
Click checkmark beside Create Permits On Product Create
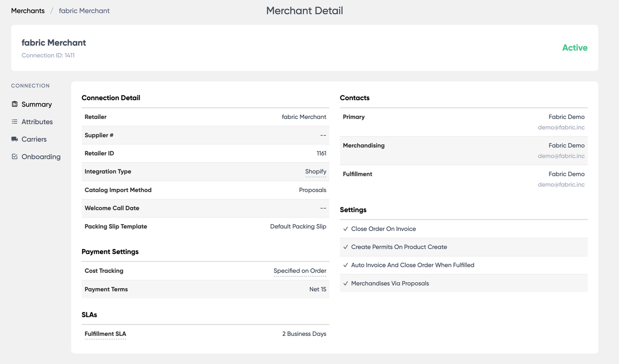click(x=346, y=247)
